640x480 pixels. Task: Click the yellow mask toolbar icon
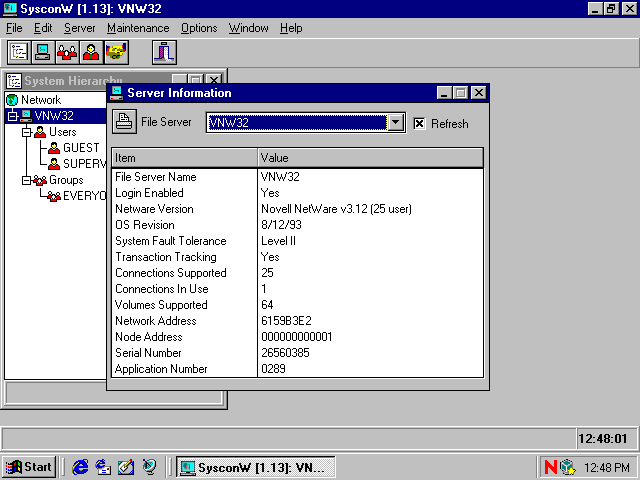click(x=116, y=52)
